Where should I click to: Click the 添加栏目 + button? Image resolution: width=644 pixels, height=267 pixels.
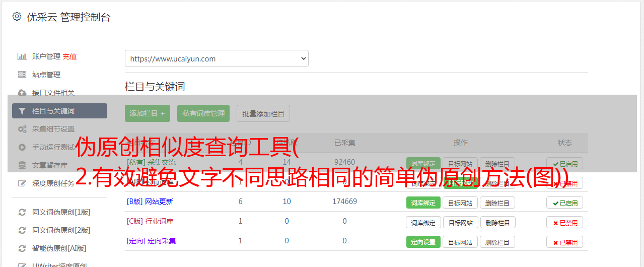[148, 113]
